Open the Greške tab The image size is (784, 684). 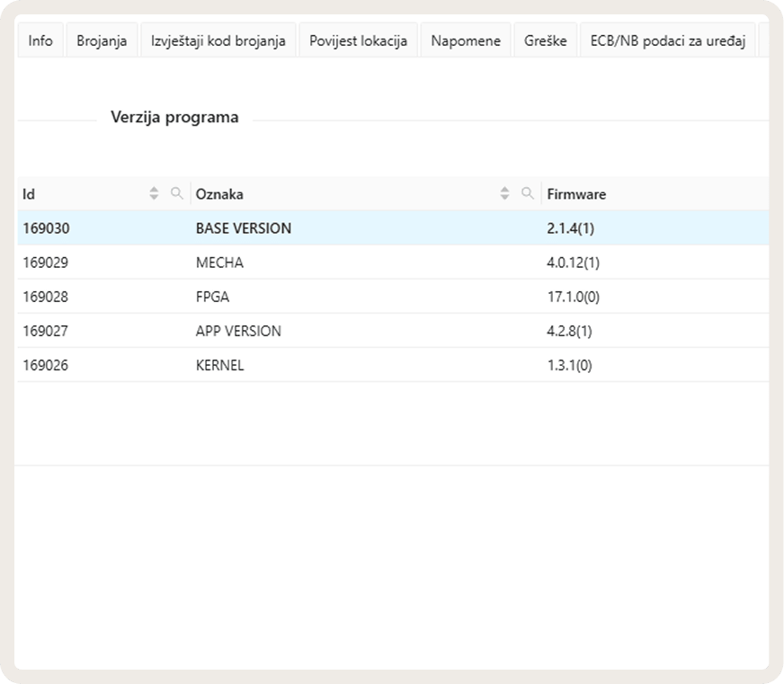tap(546, 40)
